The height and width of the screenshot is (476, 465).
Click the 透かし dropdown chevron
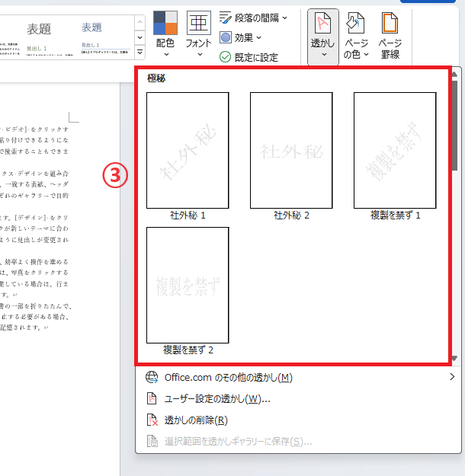click(x=324, y=55)
